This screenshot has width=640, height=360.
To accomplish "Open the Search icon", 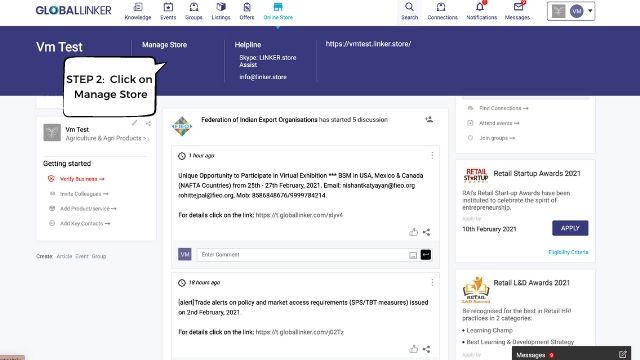I will point(409,7).
